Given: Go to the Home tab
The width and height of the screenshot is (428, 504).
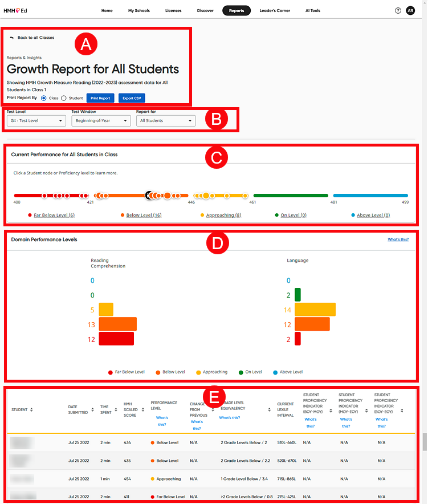Looking at the screenshot, I should click(x=107, y=11).
